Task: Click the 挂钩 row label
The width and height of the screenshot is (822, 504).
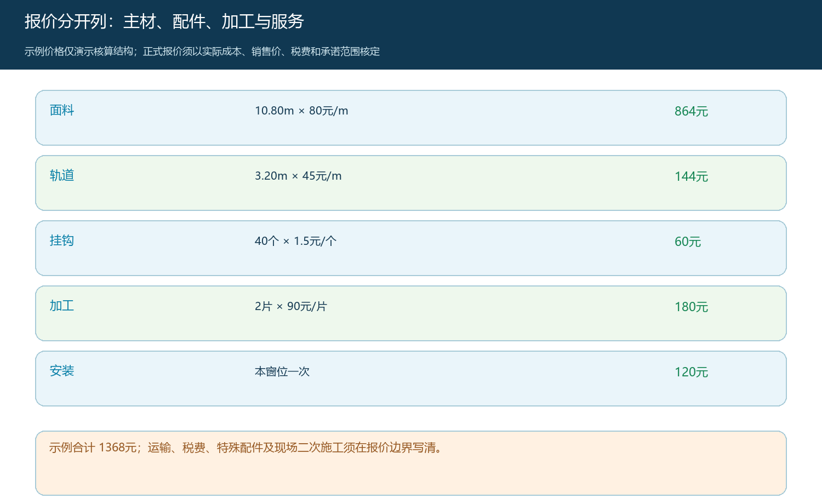Action: point(62,240)
